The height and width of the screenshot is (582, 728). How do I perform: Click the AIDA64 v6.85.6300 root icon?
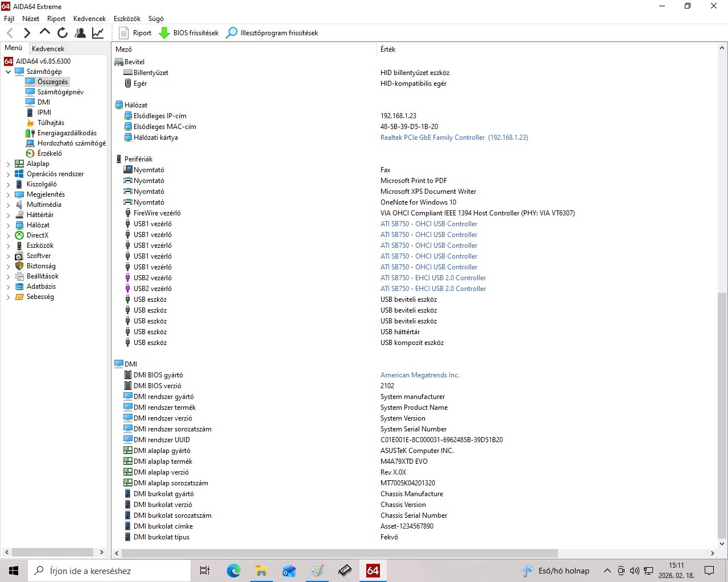tap(9, 61)
